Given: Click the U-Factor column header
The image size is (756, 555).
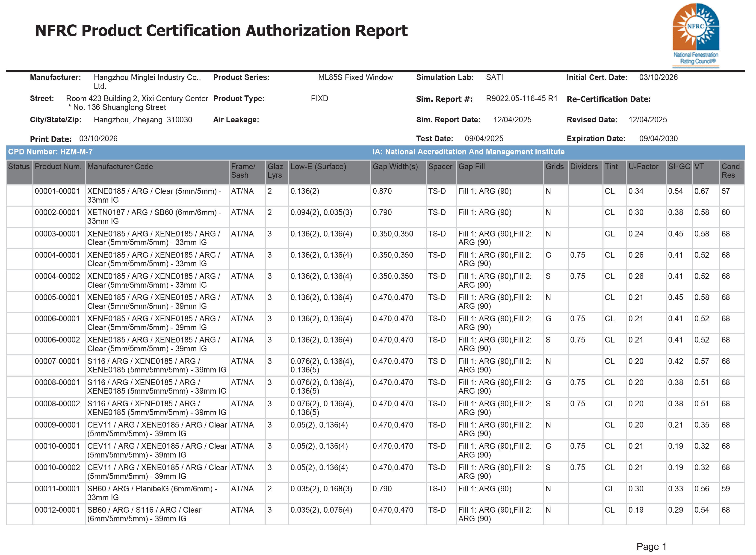Looking at the screenshot, I should click(x=643, y=167).
